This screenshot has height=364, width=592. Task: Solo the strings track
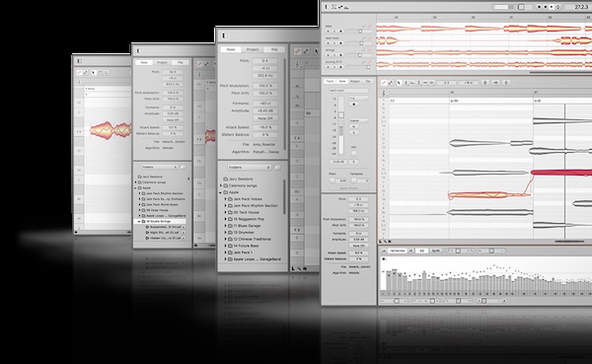tap(334, 55)
